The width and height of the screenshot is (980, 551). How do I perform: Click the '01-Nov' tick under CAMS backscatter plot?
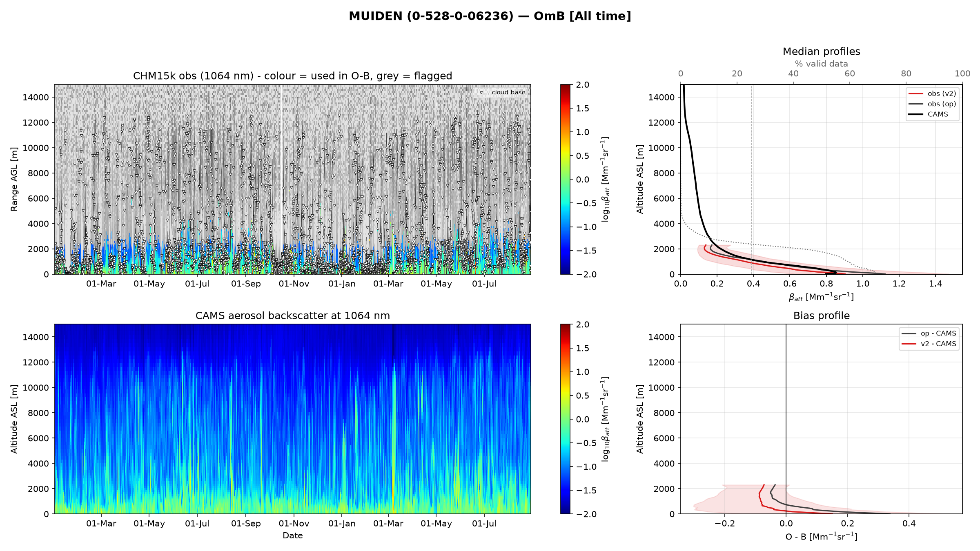point(294,524)
